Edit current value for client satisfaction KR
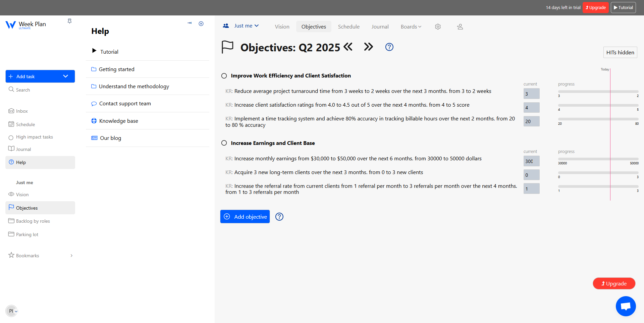The width and height of the screenshot is (644, 323). pos(531,107)
